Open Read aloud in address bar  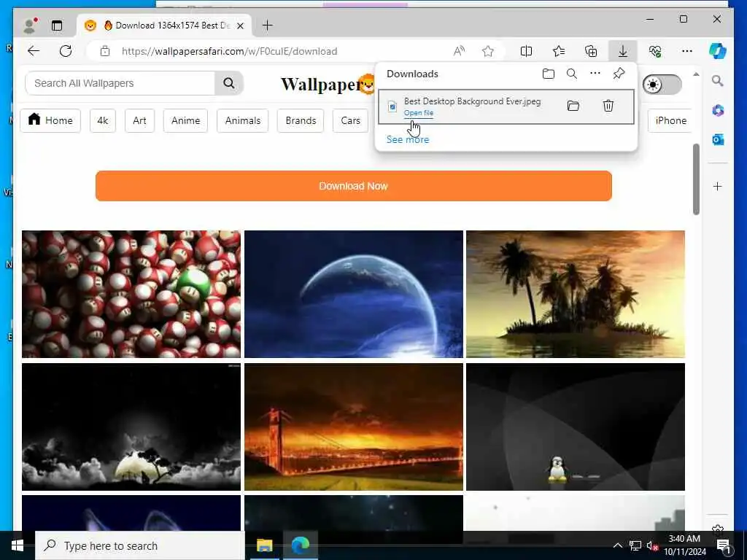coord(459,51)
